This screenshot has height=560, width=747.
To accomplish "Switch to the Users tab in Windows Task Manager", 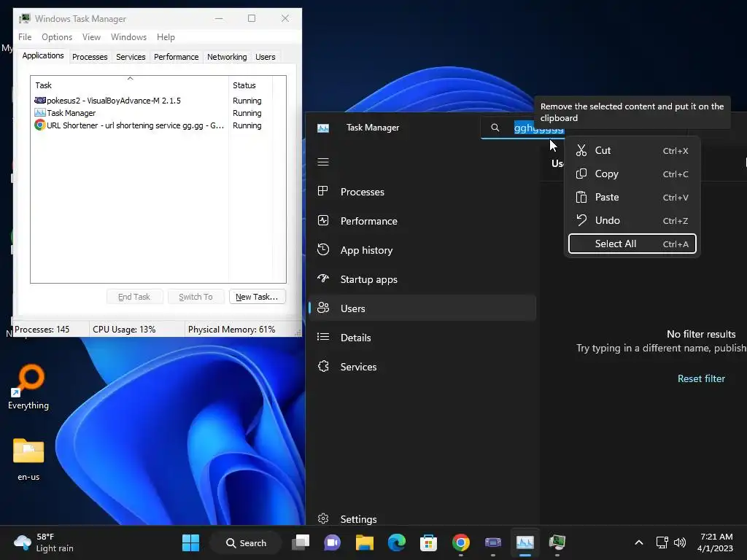I will coord(266,57).
